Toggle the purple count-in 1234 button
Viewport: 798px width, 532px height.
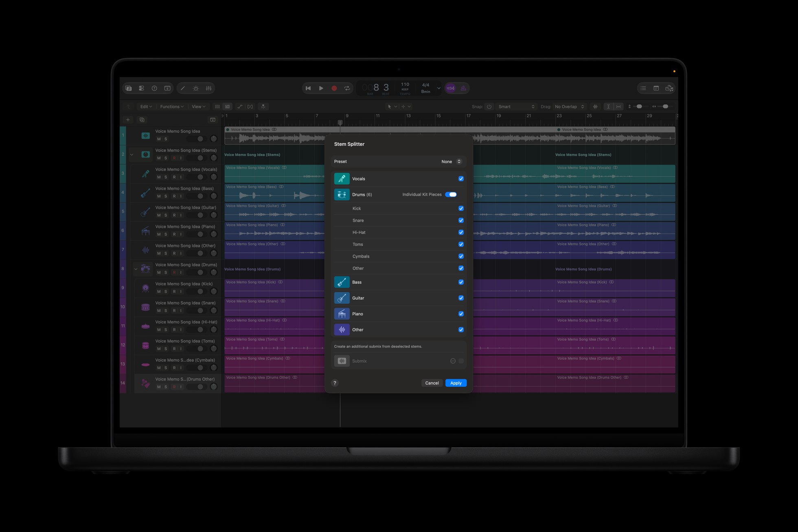[451, 88]
